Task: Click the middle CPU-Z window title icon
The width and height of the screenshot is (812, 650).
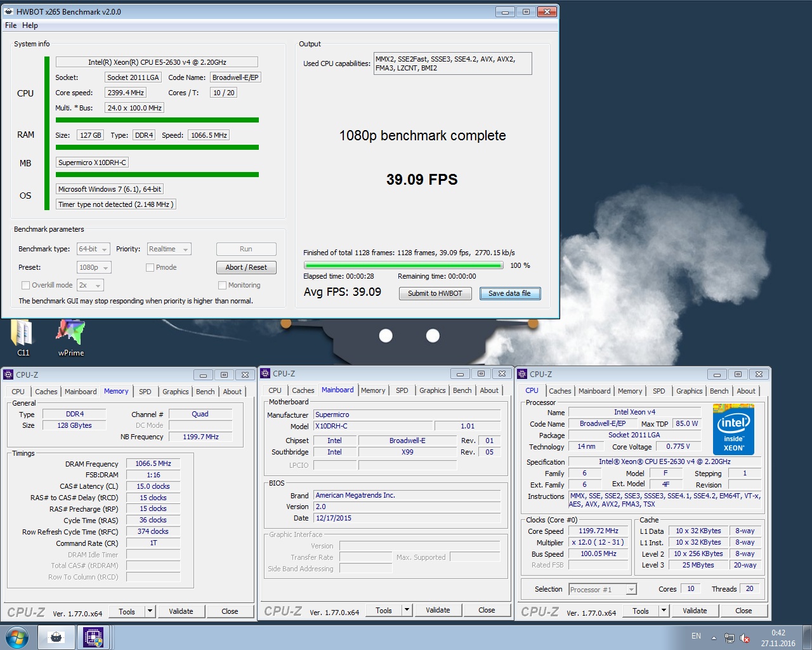Action: pyautogui.click(x=265, y=373)
